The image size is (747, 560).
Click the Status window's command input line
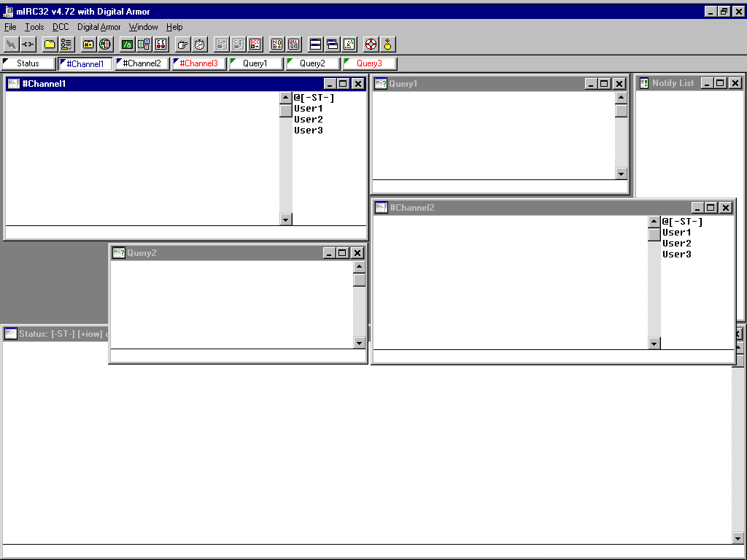[372, 551]
